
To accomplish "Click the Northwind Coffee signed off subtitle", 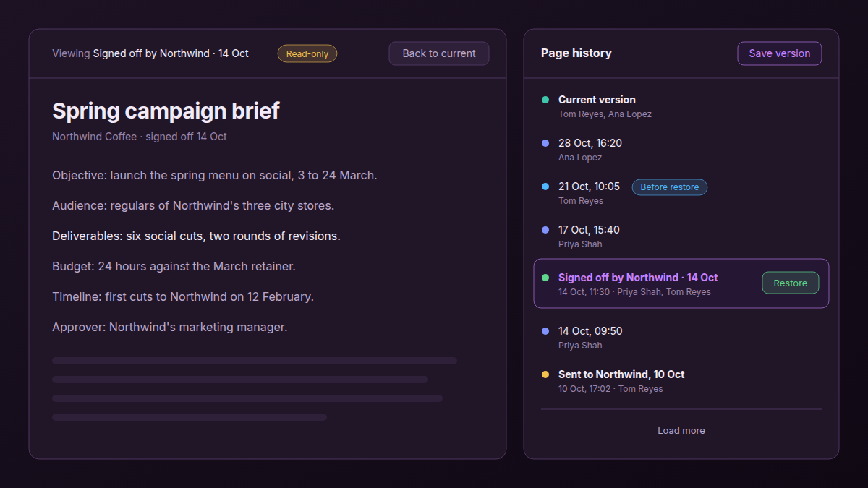I will pos(140,137).
